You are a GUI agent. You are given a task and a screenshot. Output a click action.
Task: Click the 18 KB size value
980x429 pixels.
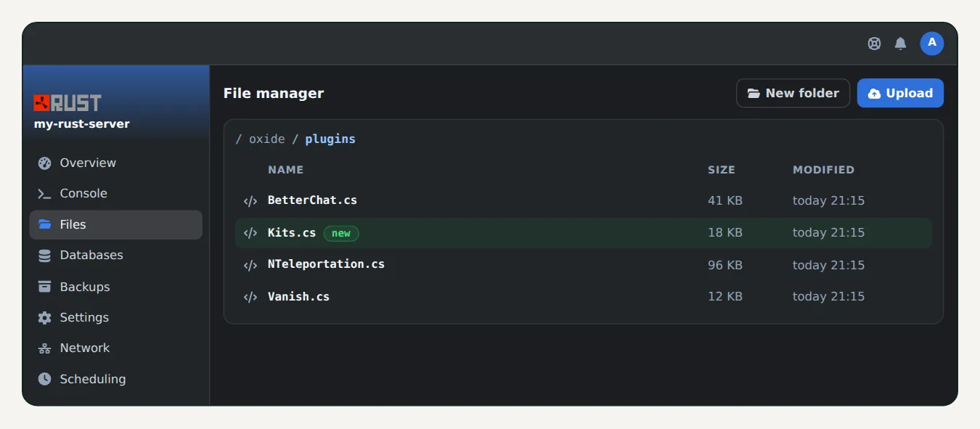click(x=725, y=232)
